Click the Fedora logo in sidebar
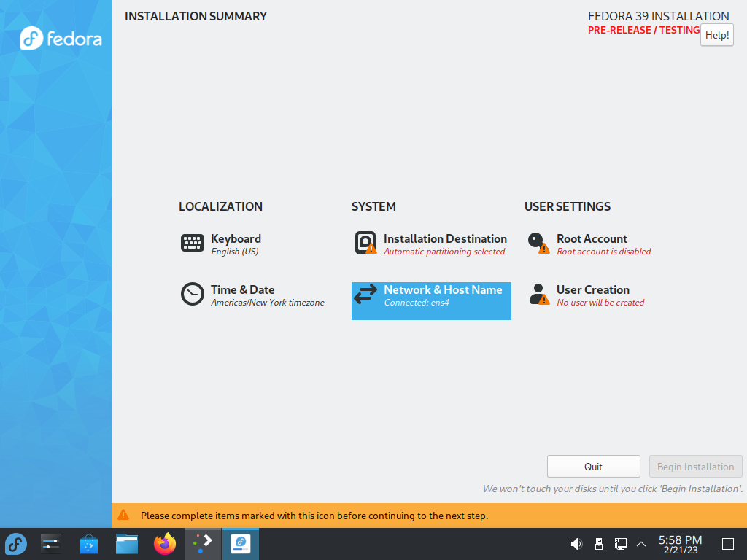 (x=61, y=38)
